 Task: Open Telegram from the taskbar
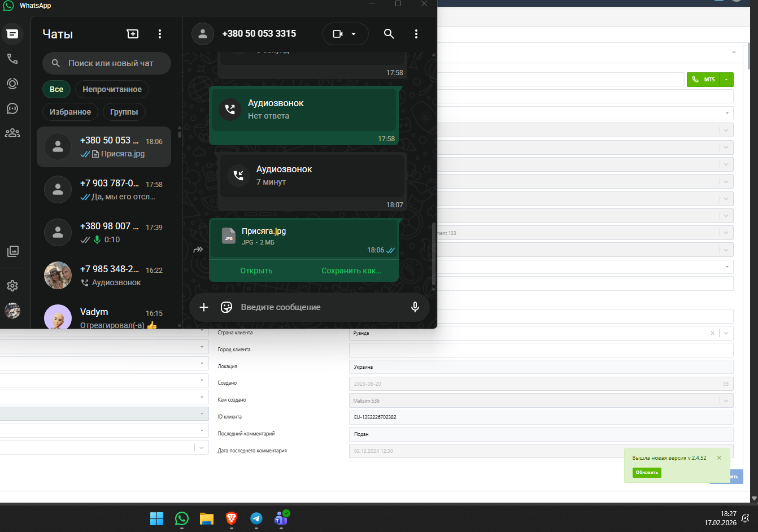click(x=256, y=518)
